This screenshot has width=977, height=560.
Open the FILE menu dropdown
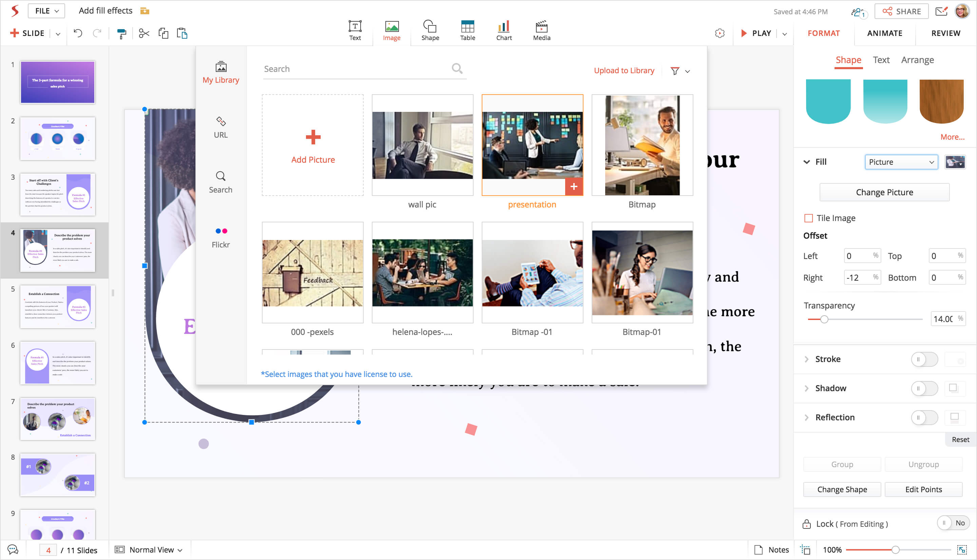[46, 11]
